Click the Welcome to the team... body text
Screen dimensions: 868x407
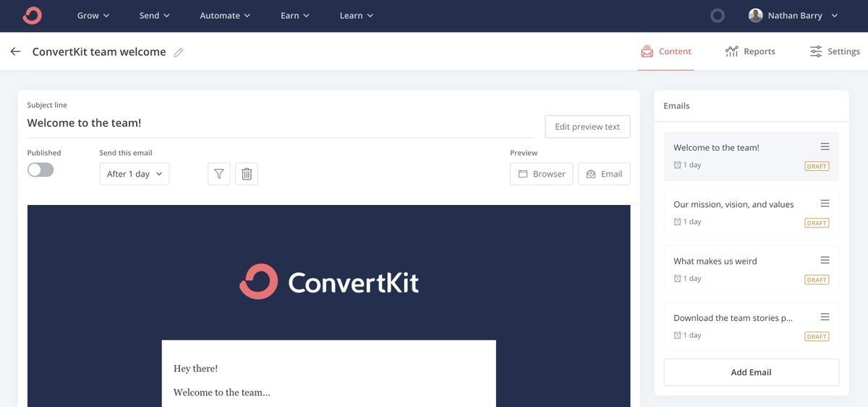222,393
